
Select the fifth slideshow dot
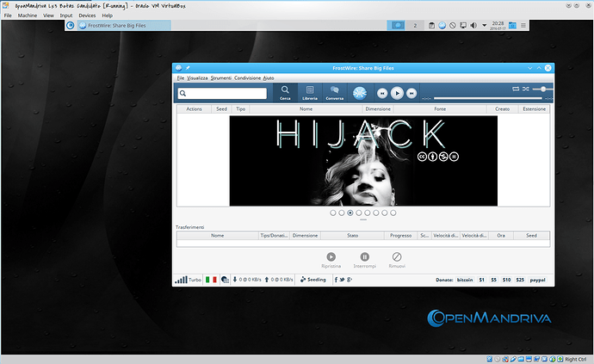pyautogui.click(x=367, y=213)
